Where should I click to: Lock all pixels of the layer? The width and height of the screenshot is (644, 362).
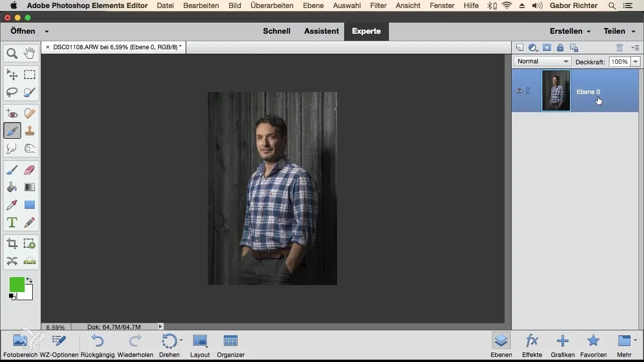pos(560,48)
